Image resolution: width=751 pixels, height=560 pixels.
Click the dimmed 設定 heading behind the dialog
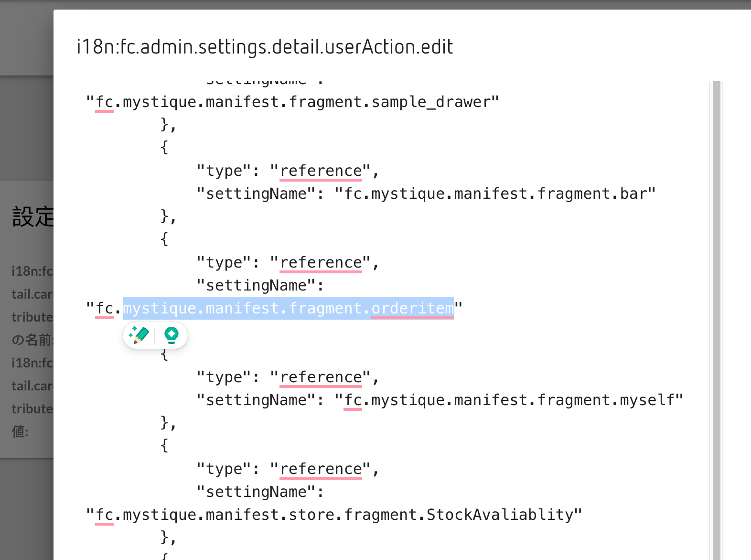32,217
